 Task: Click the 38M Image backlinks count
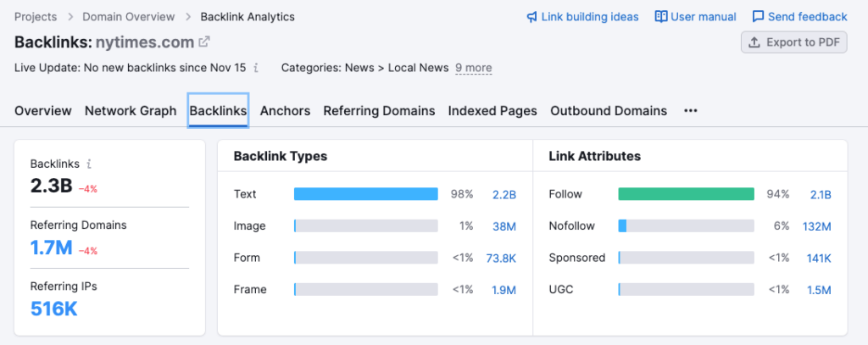click(x=504, y=226)
